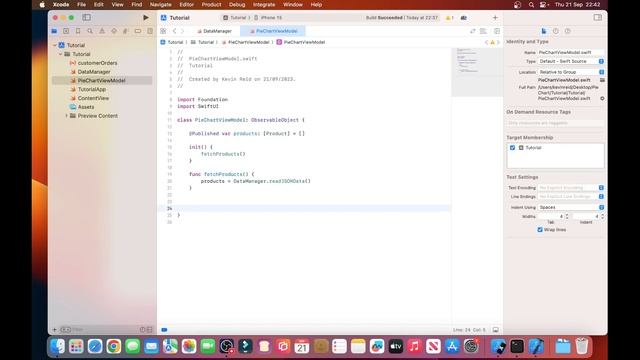Viewport: 640px width, 360px height.
Task: Open the Text Encoding dropdown
Action: click(571, 188)
